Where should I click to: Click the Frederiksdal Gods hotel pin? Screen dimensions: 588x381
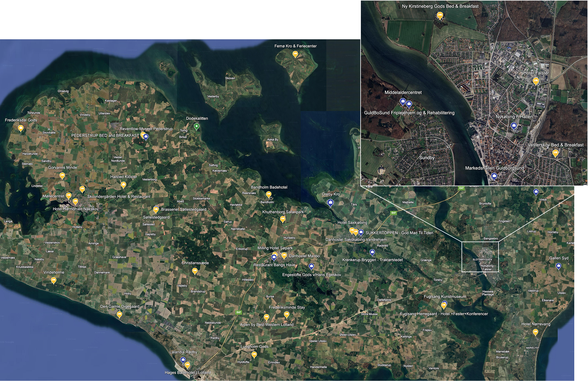[21, 128]
